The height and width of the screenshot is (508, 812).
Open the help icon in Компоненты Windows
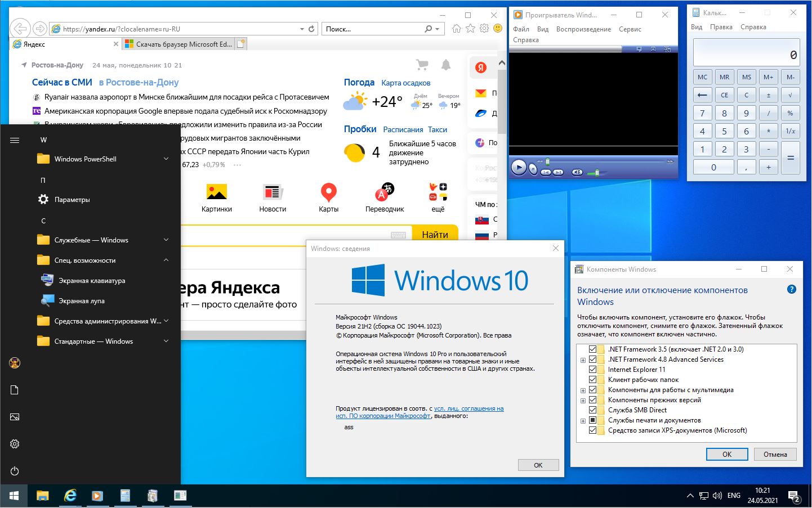(791, 290)
